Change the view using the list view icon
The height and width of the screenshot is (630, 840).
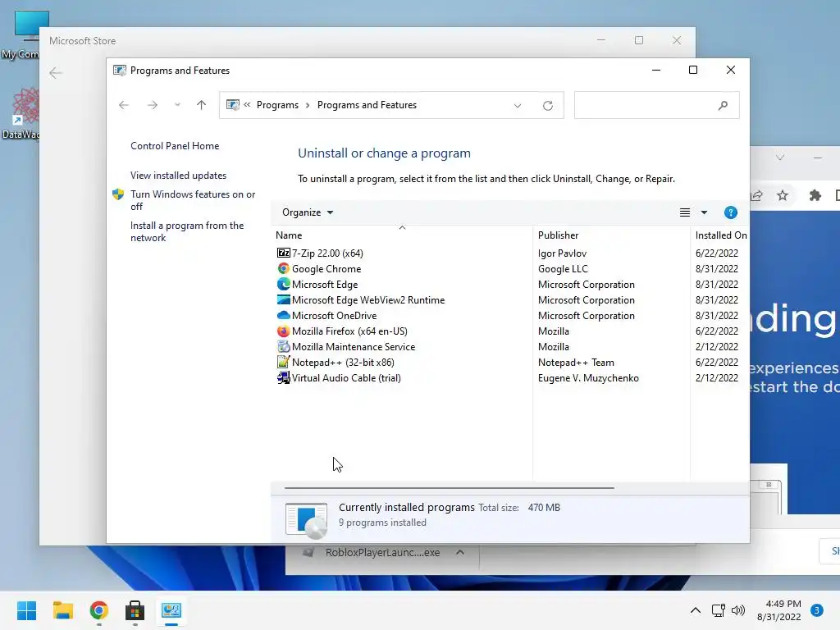[x=685, y=212]
